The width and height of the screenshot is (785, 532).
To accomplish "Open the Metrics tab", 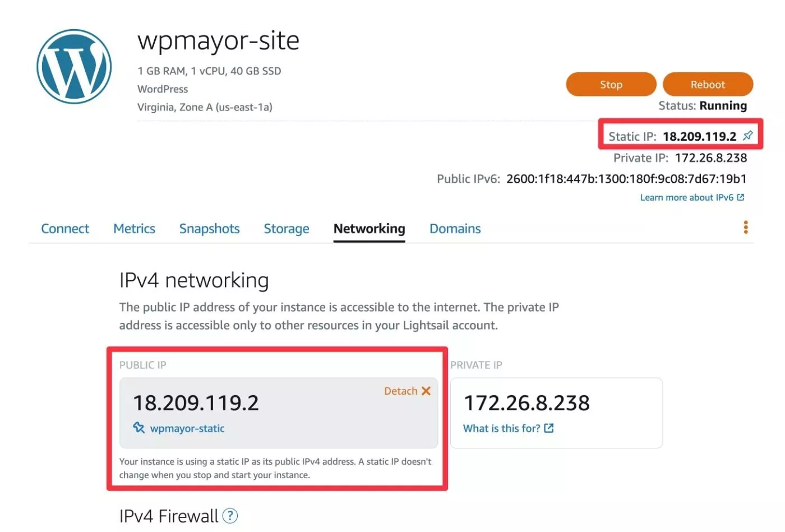I will click(134, 229).
